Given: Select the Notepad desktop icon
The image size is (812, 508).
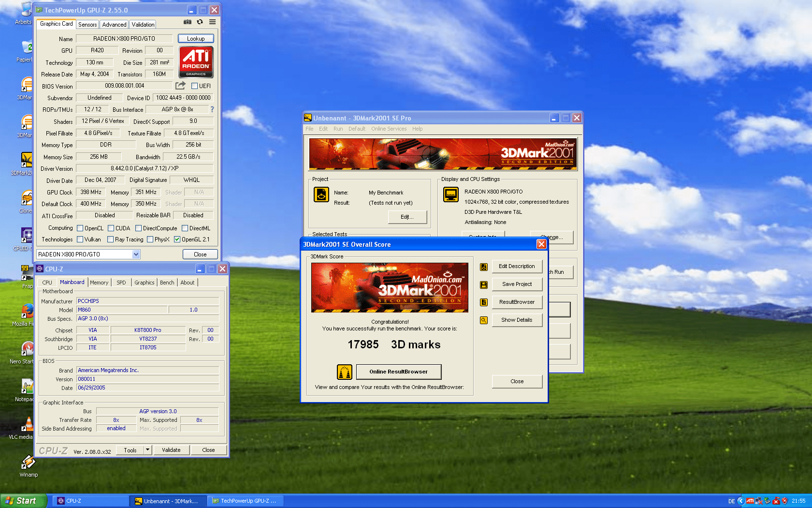Looking at the screenshot, I should 25,390.
